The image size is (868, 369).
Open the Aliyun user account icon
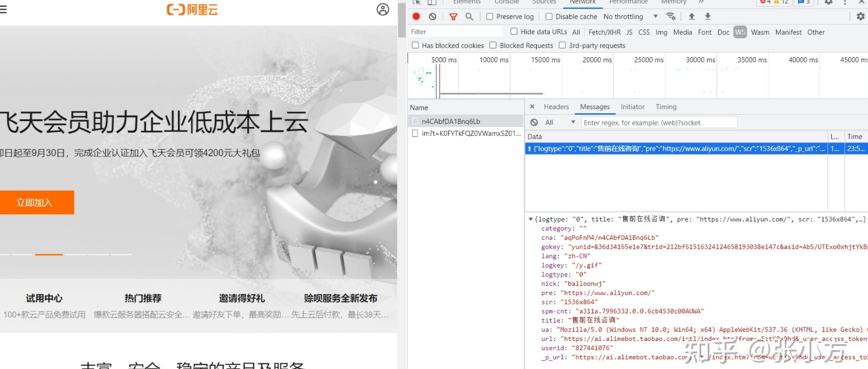(x=383, y=10)
